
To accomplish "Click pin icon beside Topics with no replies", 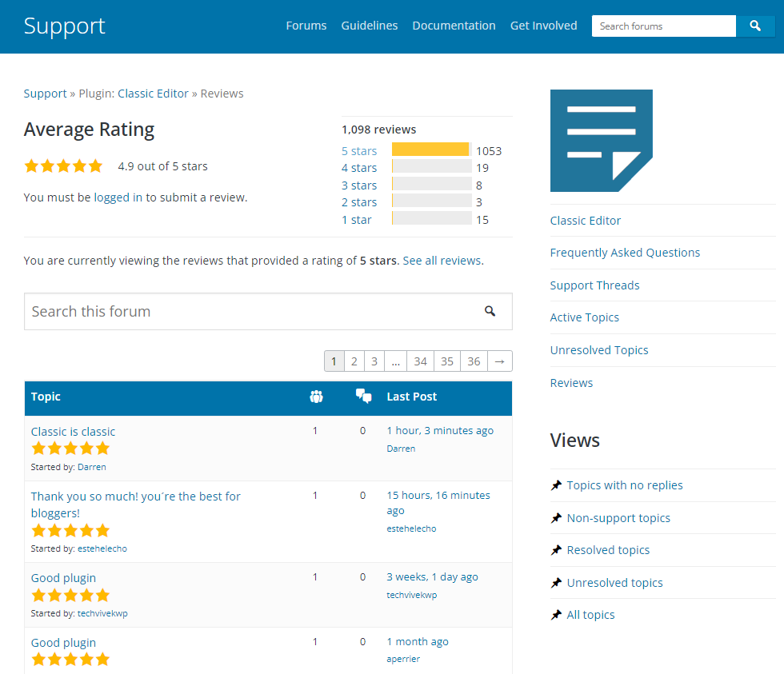I will click(x=556, y=485).
